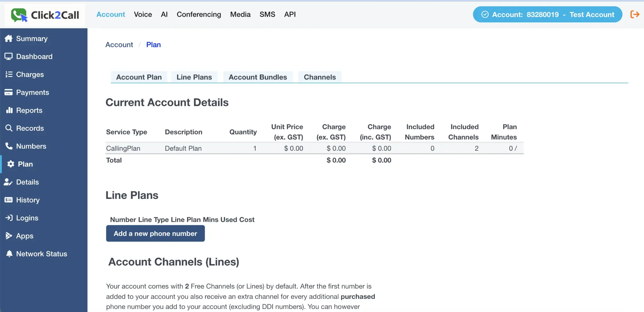The width and height of the screenshot is (644, 312).
Task: Select API from the top navigation
Action: [290, 14]
